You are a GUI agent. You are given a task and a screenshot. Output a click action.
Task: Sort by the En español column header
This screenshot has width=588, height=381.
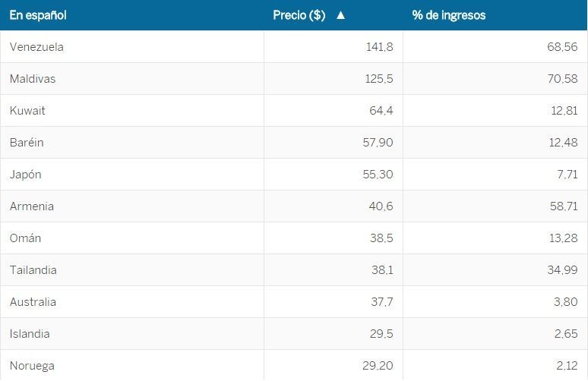(38, 15)
